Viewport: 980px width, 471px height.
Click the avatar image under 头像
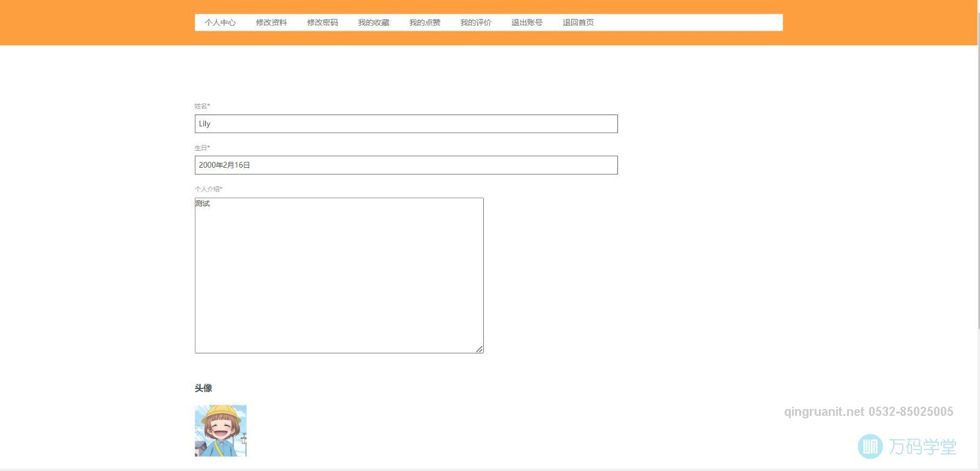coord(221,431)
